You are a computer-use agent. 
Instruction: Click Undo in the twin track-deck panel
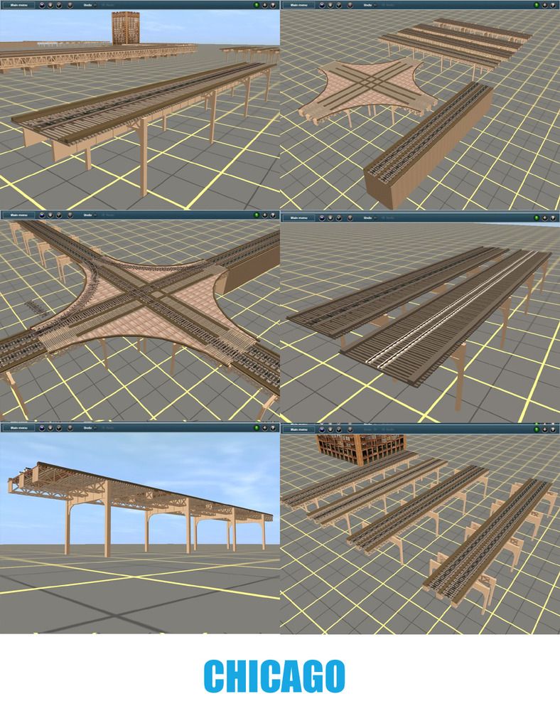(367, 218)
